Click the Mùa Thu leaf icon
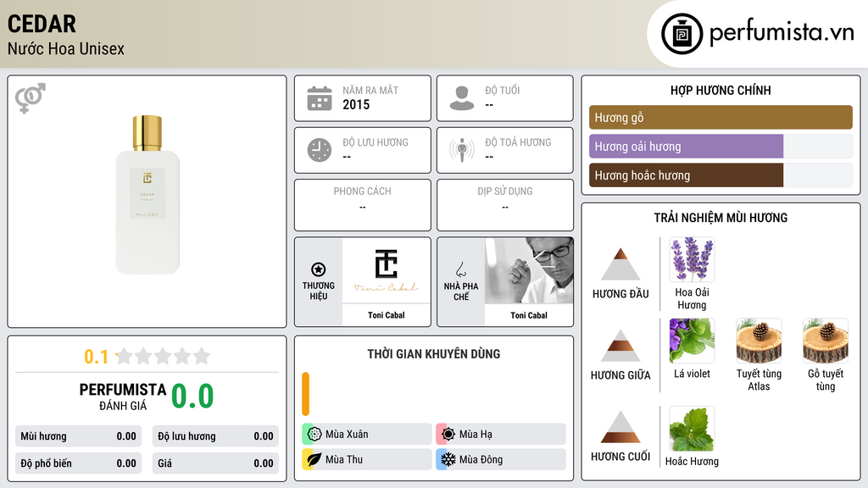Image resolution: width=868 pixels, height=488 pixels. [314, 459]
